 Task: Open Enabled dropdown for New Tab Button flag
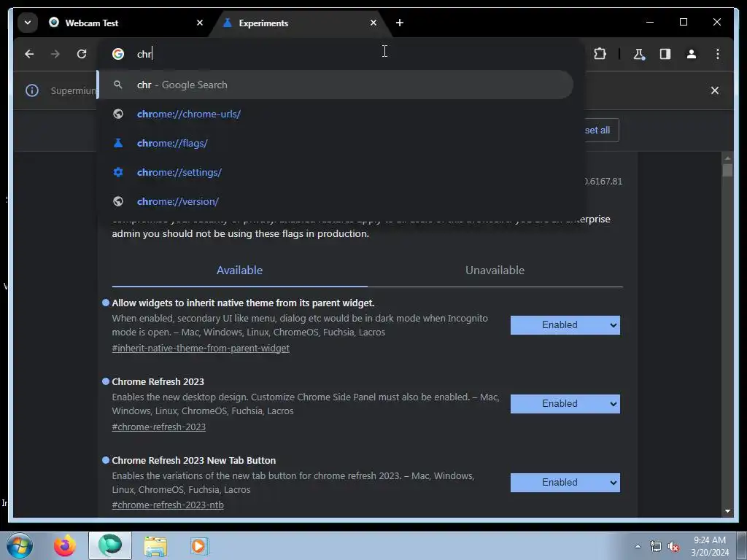pyautogui.click(x=565, y=483)
